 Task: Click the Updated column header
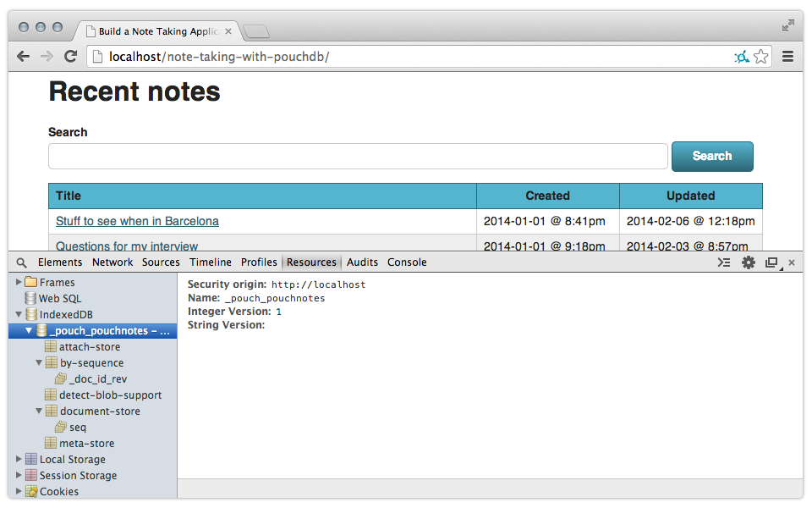[691, 196]
